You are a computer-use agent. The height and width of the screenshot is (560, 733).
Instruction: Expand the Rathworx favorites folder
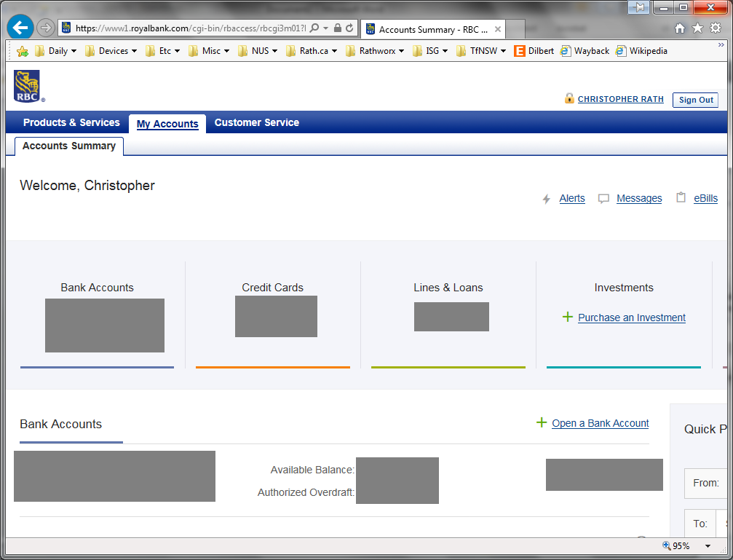[375, 51]
